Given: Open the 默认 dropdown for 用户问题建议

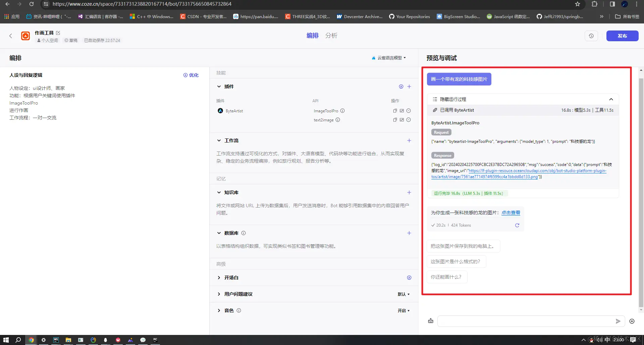Looking at the screenshot, I should (404, 294).
